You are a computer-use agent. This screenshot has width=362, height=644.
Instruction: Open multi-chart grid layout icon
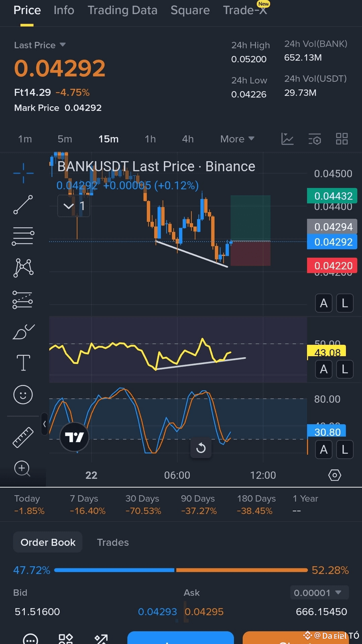pyautogui.click(x=342, y=139)
